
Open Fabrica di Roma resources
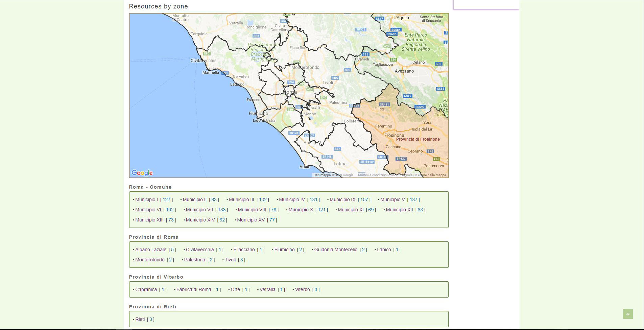point(194,289)
